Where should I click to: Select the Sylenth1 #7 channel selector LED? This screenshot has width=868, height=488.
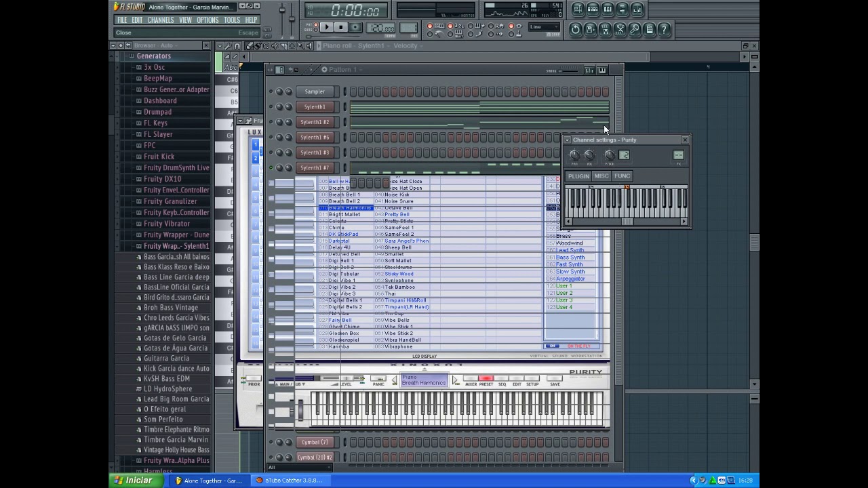coord(344,167)
